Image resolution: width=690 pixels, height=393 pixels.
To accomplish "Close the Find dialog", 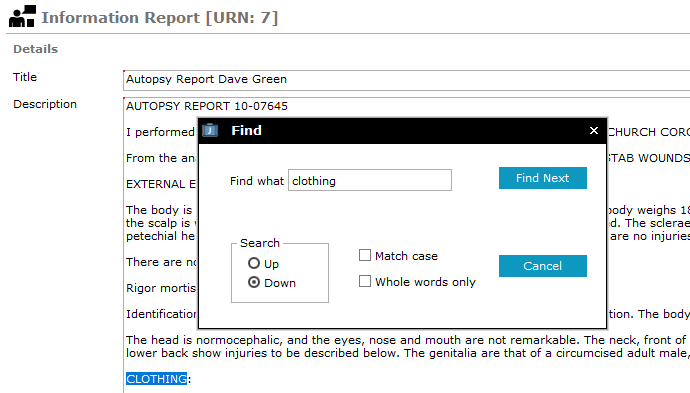I will pyautogui.click(x=594, y=131).
